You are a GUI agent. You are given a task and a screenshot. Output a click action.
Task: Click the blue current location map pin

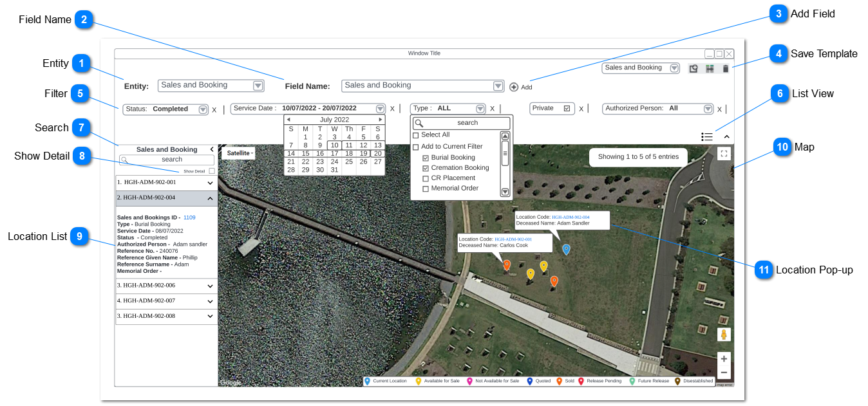(x=566, y=250)
